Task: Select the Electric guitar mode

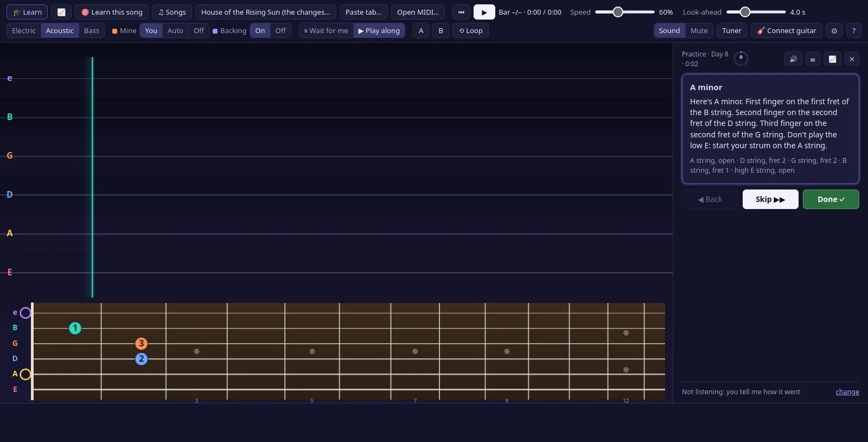Action: (24, 31)
